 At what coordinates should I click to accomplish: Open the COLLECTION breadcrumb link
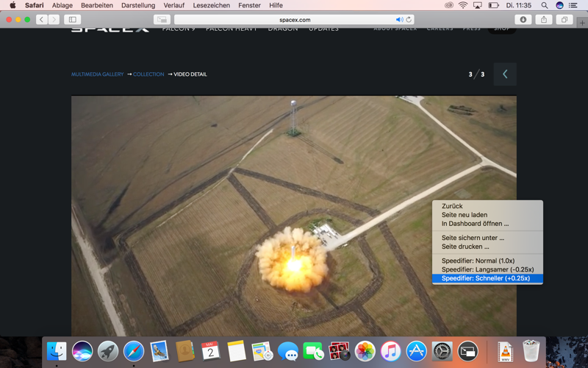[x=148, y=74]
